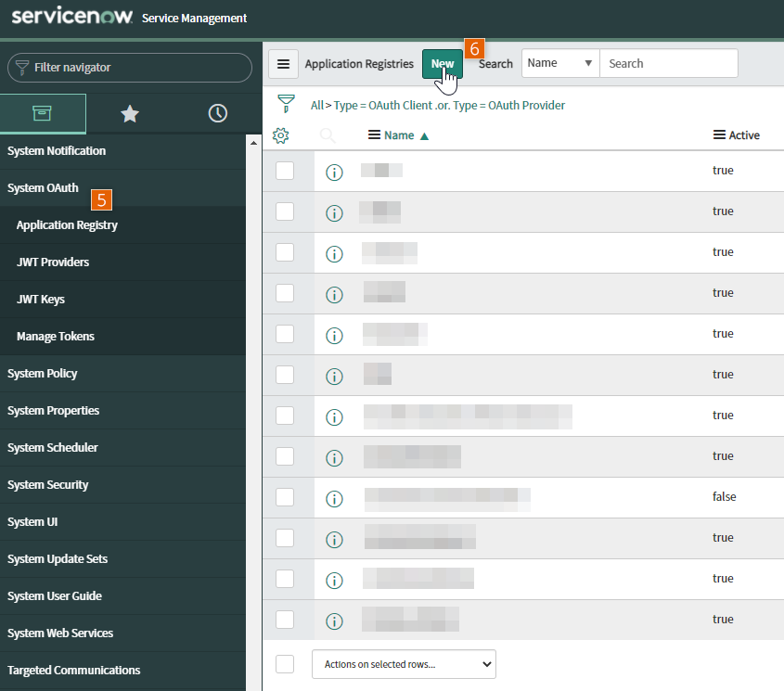The height and width of the screenshot is (691, 784).
Task: Toggle the list filter funnel icon
Action: coord(286,104)
